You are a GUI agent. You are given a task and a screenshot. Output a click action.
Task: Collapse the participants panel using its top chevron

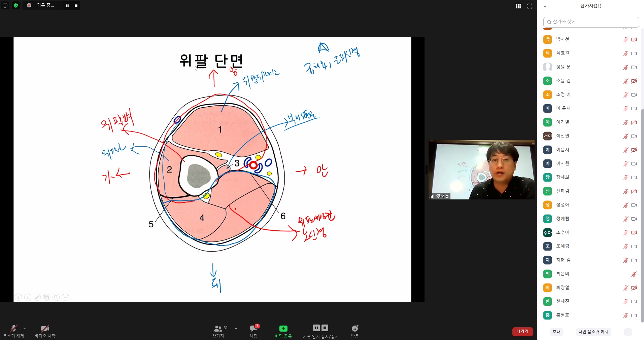(545, 6)
